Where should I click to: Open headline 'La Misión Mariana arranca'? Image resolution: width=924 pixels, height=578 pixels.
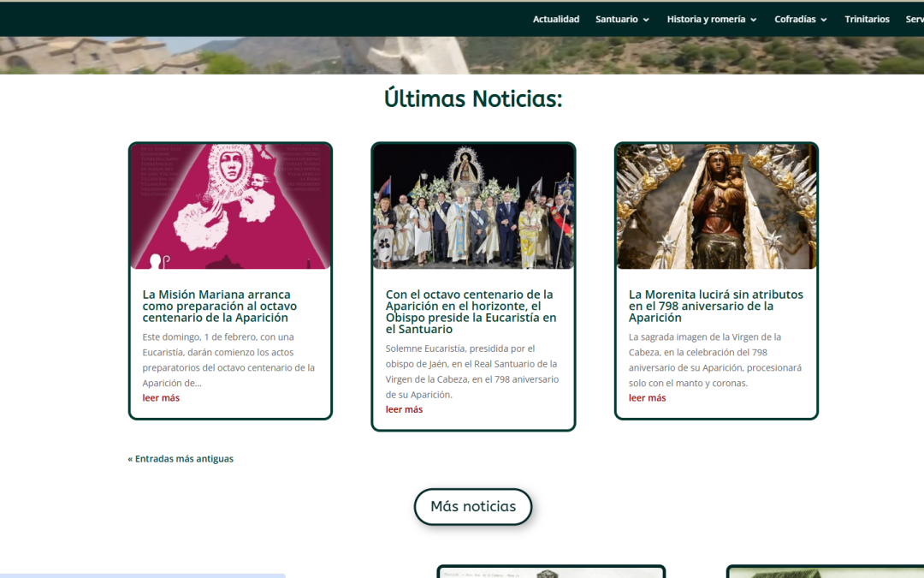pyautogui.click(x=220, y=306)
